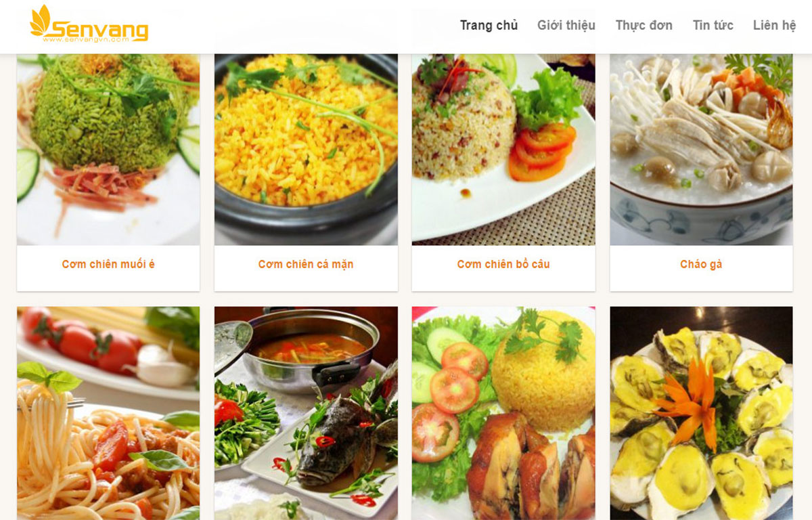Image resolution: width=812 pixels, height=520 pixels.
Task: Click the Senvang brand name text
Action: tap(100, 29)
